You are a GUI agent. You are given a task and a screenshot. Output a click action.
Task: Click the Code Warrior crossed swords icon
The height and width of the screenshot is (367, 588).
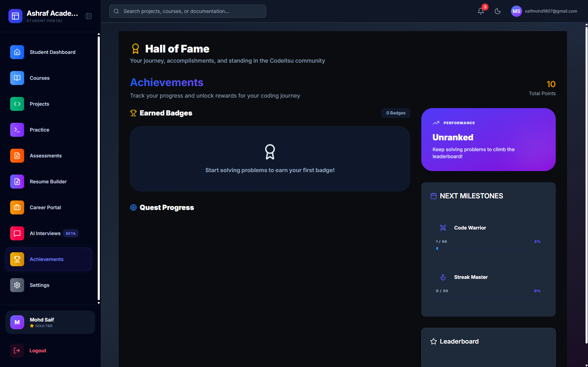pos(443,228)
